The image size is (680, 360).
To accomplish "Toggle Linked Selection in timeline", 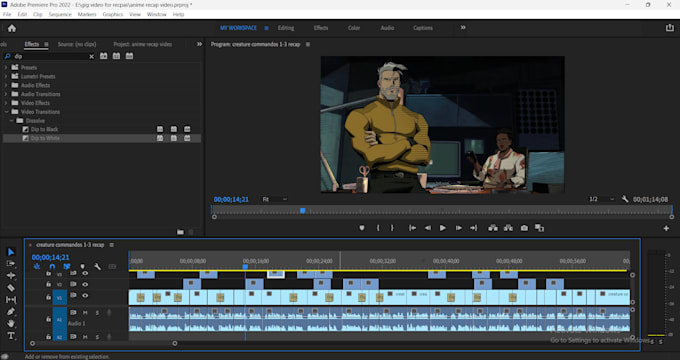I will click(67, 267).
